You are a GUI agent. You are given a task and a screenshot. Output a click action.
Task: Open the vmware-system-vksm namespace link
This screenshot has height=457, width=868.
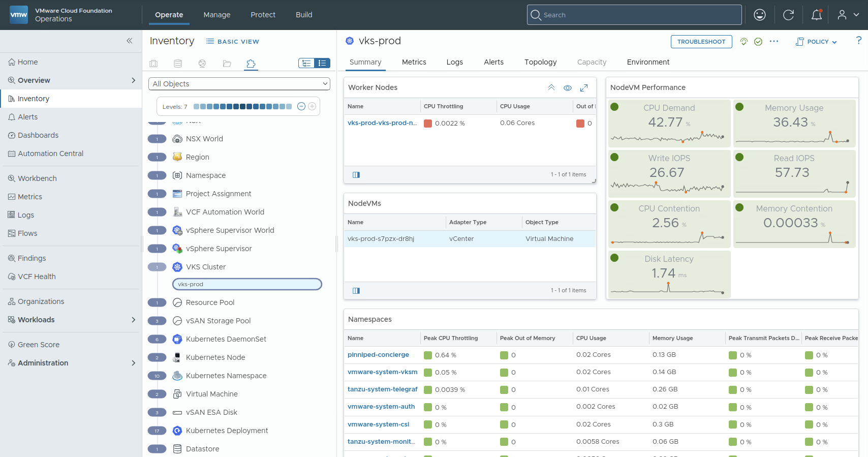(383, 372)
